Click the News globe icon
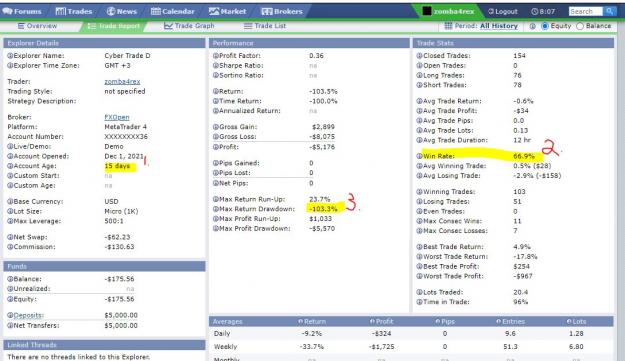 [111, 11]
